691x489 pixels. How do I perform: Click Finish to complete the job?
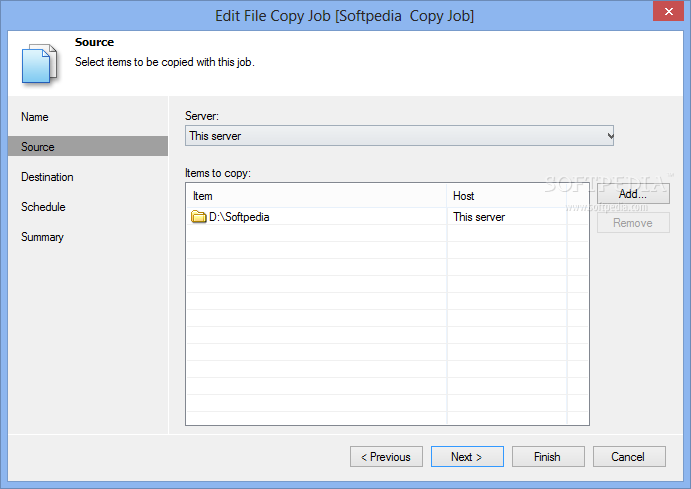548,457
